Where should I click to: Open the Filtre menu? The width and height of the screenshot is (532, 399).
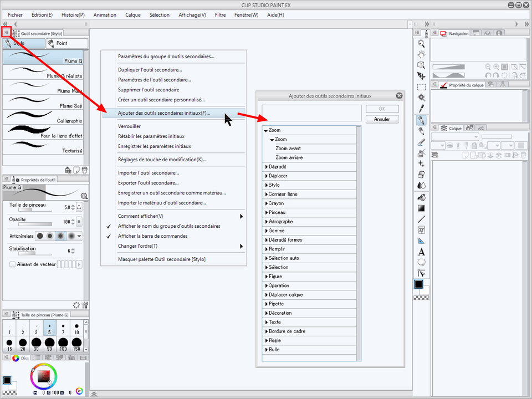click(220, 15)
